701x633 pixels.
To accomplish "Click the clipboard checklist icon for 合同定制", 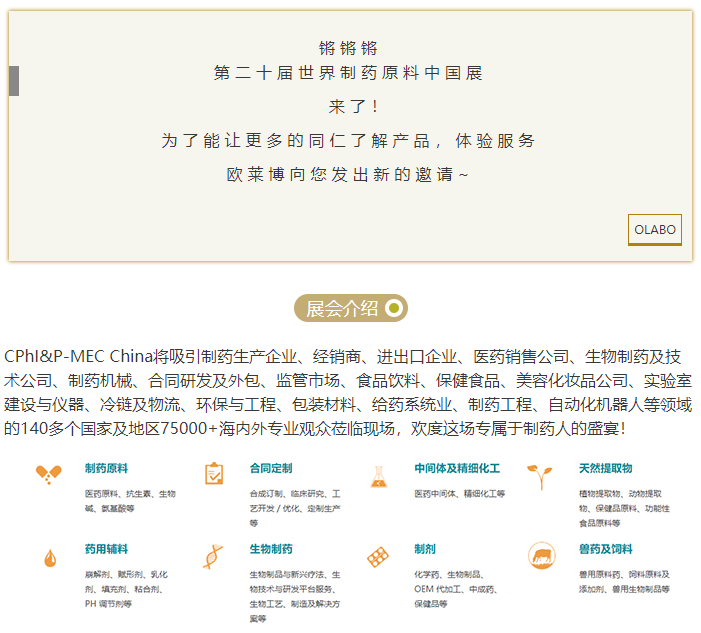I will [213, 474].
